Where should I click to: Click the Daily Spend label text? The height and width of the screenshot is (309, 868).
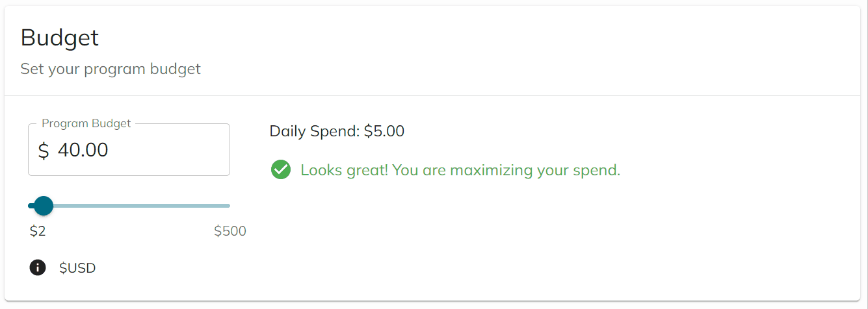(314, 131)
